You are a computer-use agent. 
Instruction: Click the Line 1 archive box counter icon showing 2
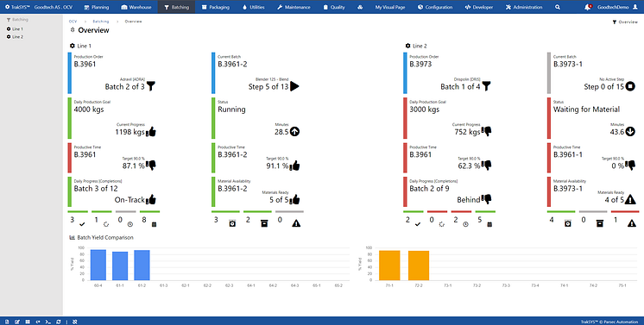click(264, 223)
